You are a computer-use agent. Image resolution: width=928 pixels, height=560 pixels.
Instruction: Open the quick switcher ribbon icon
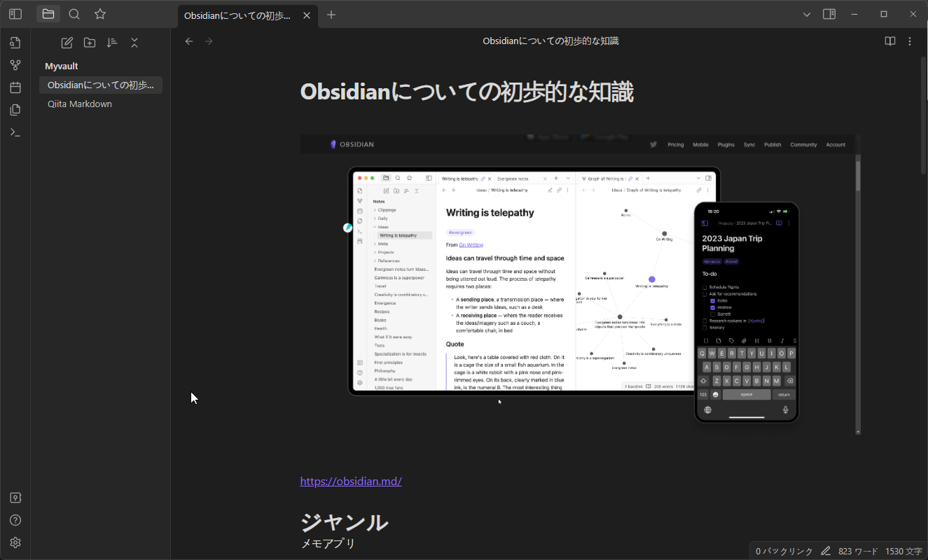[15, 43]
